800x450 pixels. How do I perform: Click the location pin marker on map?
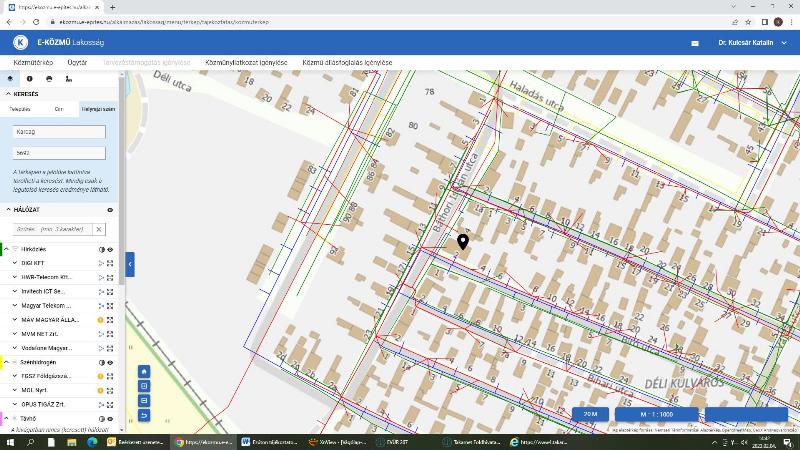463,242
